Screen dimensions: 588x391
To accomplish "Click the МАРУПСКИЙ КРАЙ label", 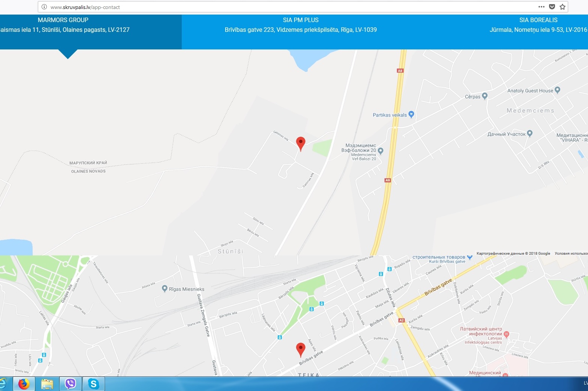I will (x=88, y=163).
